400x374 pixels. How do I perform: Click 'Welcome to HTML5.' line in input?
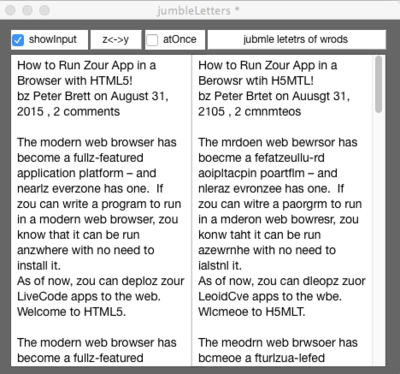[x=71, y=312]
